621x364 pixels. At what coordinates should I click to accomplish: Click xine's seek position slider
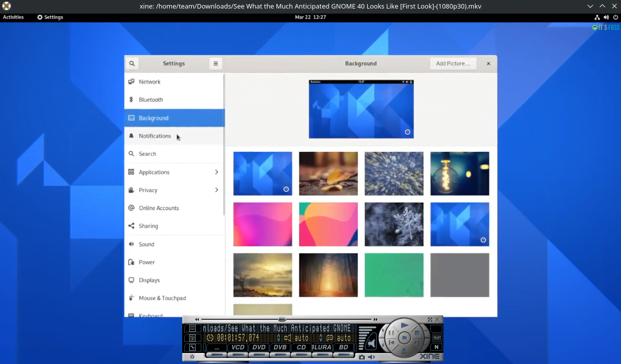click(281, 319)
